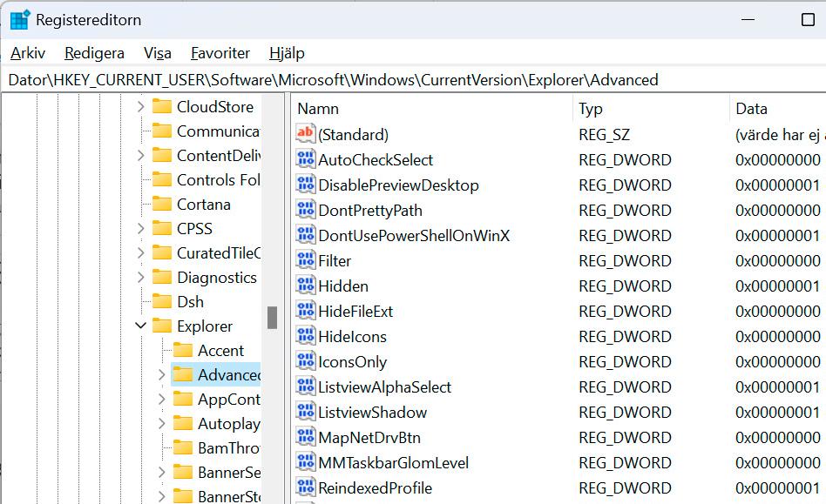Image resolution: width=826 pixels, height=504 pixels.
Task: Expand the CloudStore key
Action: pyautogui.click(x=140, y=107)
